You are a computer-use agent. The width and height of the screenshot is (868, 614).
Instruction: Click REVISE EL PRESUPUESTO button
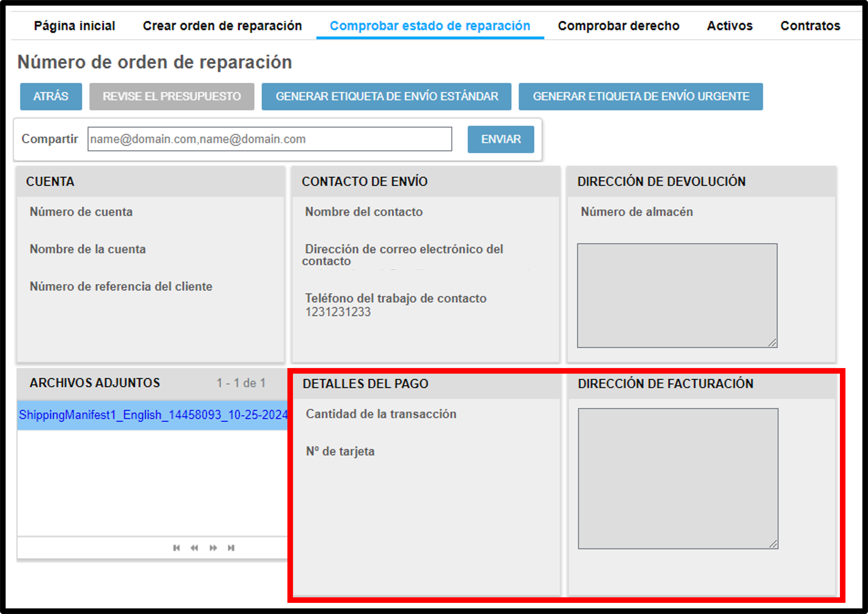click(172, 96)
